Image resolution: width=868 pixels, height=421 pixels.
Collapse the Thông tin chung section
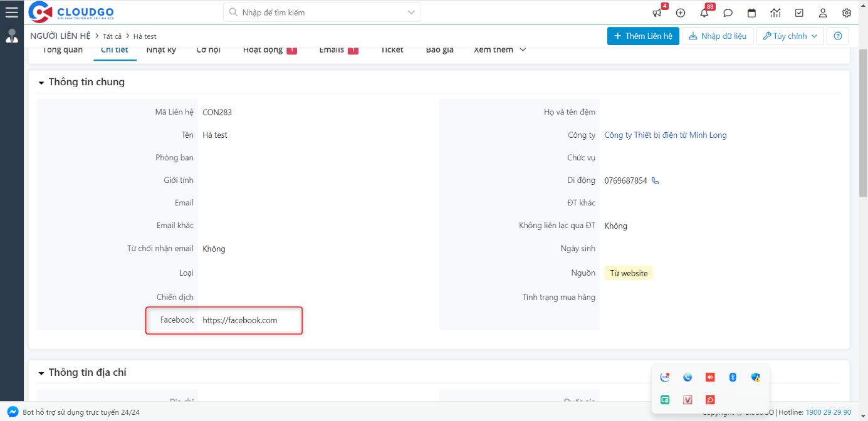41,81
